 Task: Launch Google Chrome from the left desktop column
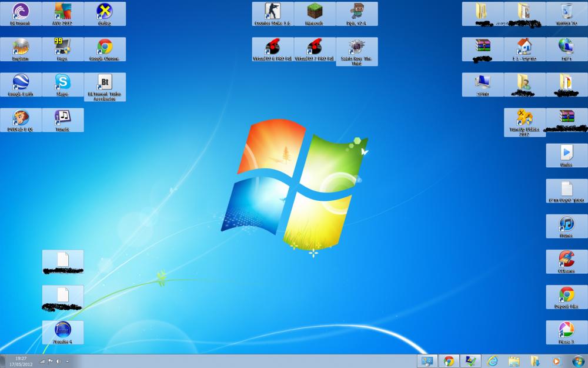point(105,49)
